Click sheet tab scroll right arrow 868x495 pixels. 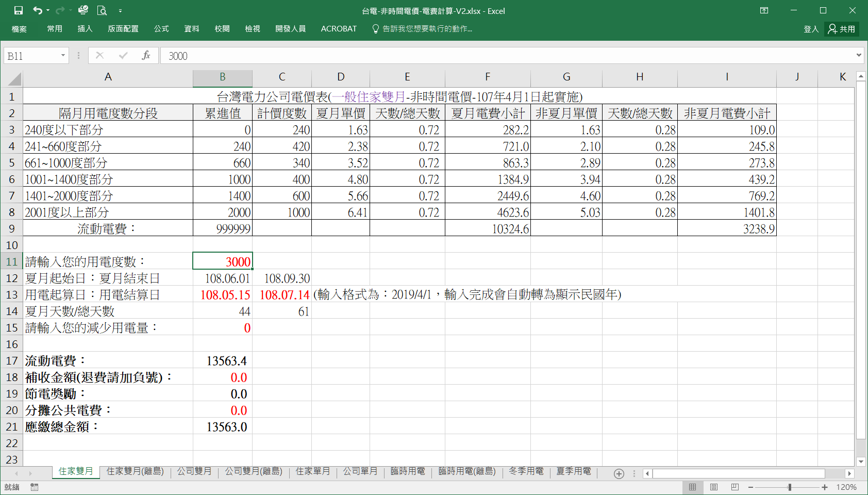tap(30, 473)
